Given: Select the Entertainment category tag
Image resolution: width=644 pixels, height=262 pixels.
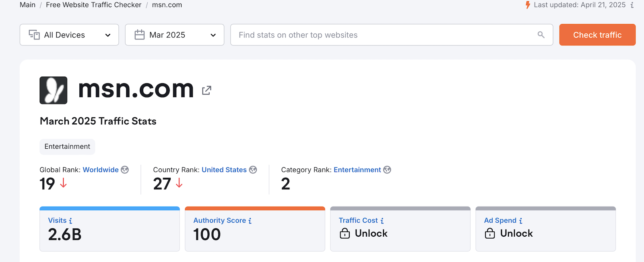Looking at the screenshot, I should 67,147.
